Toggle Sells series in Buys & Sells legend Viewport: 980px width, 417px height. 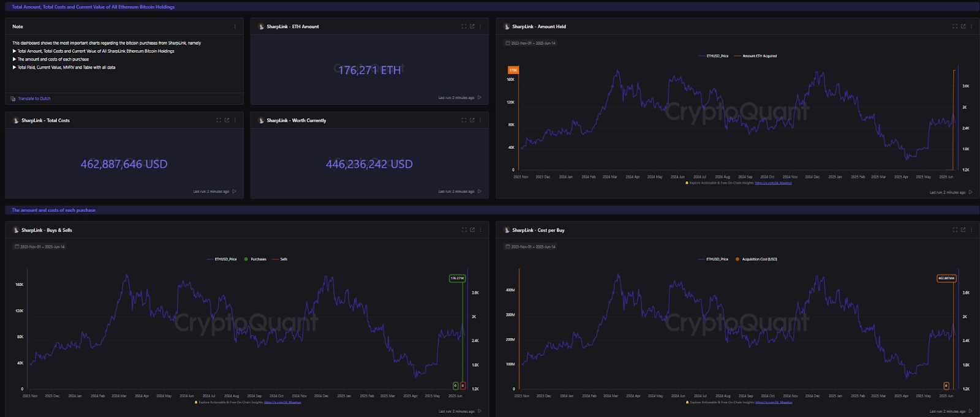[x=280, y=259]
